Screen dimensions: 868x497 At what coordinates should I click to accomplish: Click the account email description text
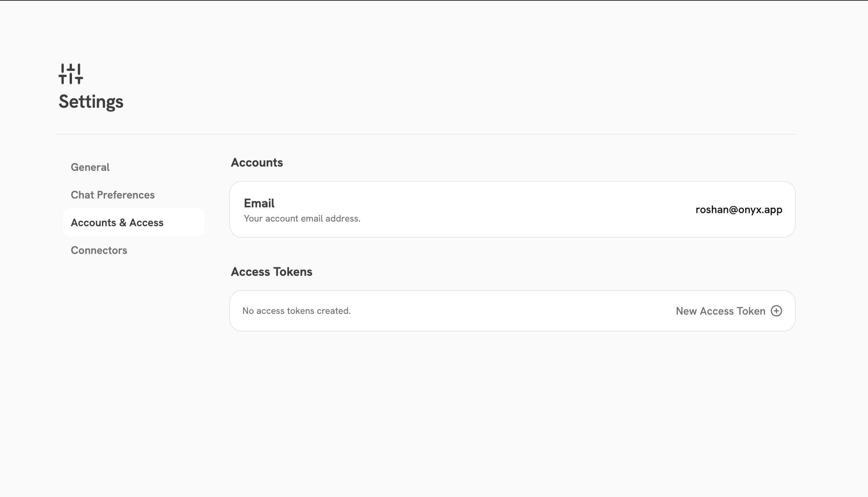[302, 218]
